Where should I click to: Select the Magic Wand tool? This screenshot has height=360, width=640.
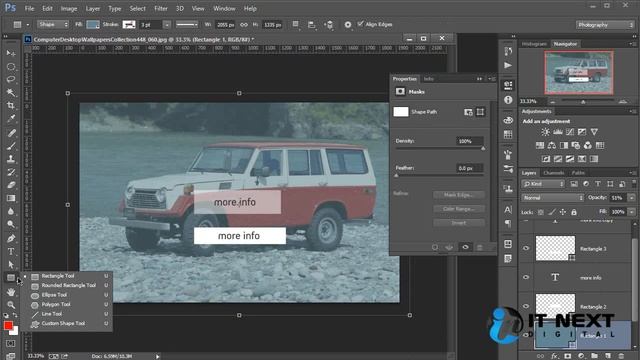(x=11, y=93)
